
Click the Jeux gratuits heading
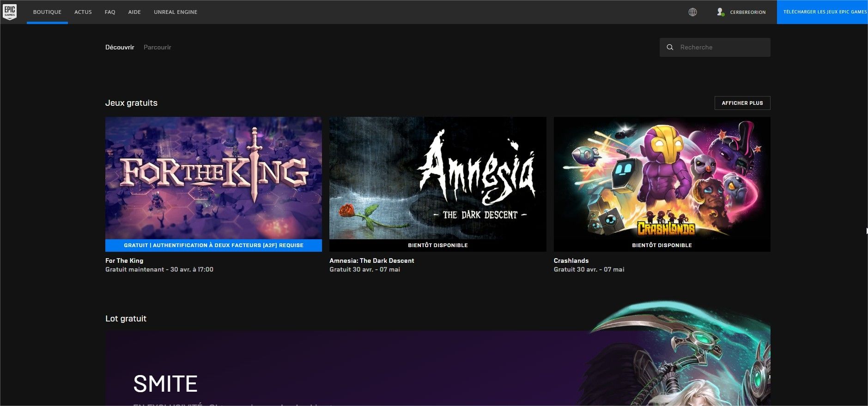[x=131, y=103]
